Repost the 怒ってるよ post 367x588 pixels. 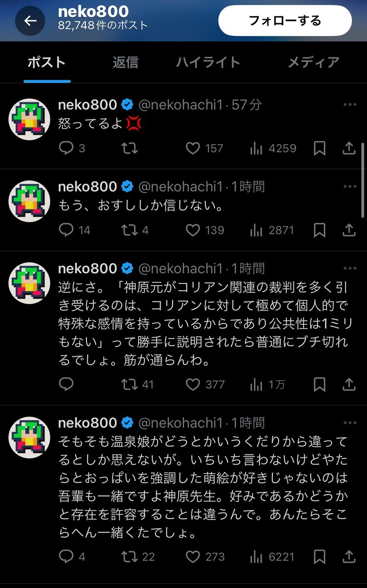tap(130, 148)
